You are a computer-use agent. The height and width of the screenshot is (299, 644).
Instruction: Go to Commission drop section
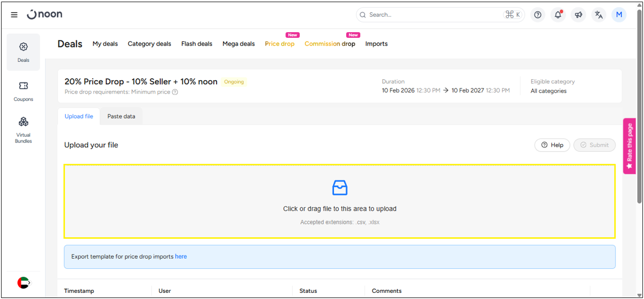pyautogui.click(x=329, y=44)
